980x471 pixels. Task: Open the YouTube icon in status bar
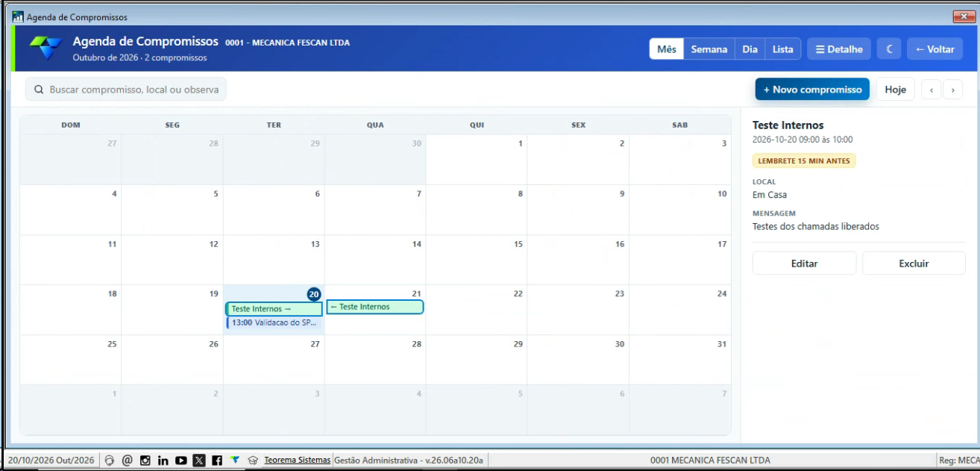click(x=181, y=460)
